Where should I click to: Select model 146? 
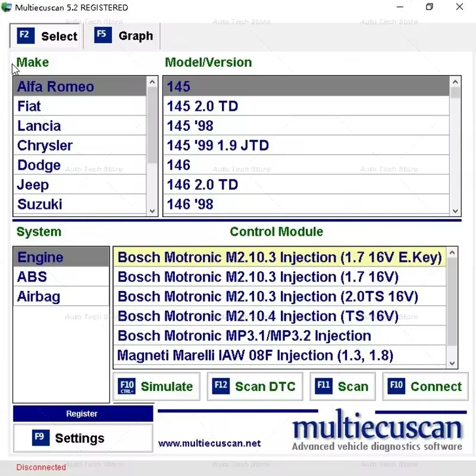(x=306, y=165)
